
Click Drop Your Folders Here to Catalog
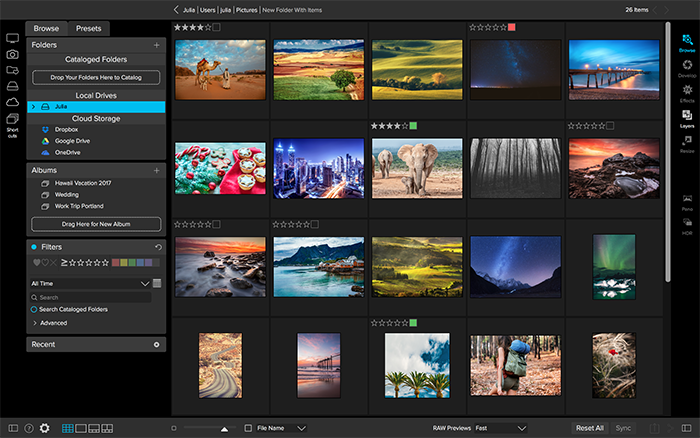(96, 77)
